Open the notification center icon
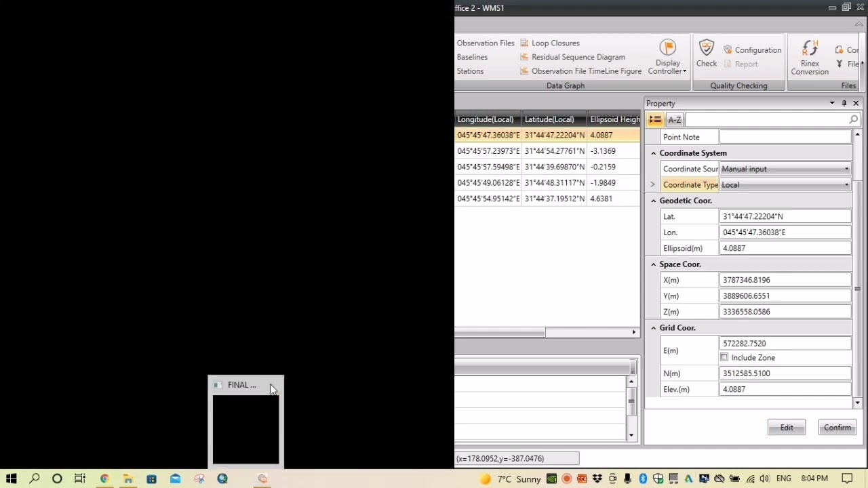 point(847,479)
